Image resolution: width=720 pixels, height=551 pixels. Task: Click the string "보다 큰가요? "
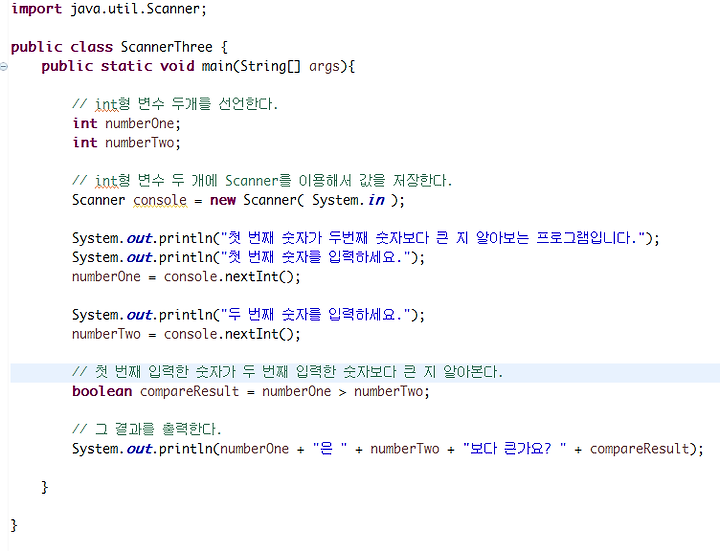point(514,449)
